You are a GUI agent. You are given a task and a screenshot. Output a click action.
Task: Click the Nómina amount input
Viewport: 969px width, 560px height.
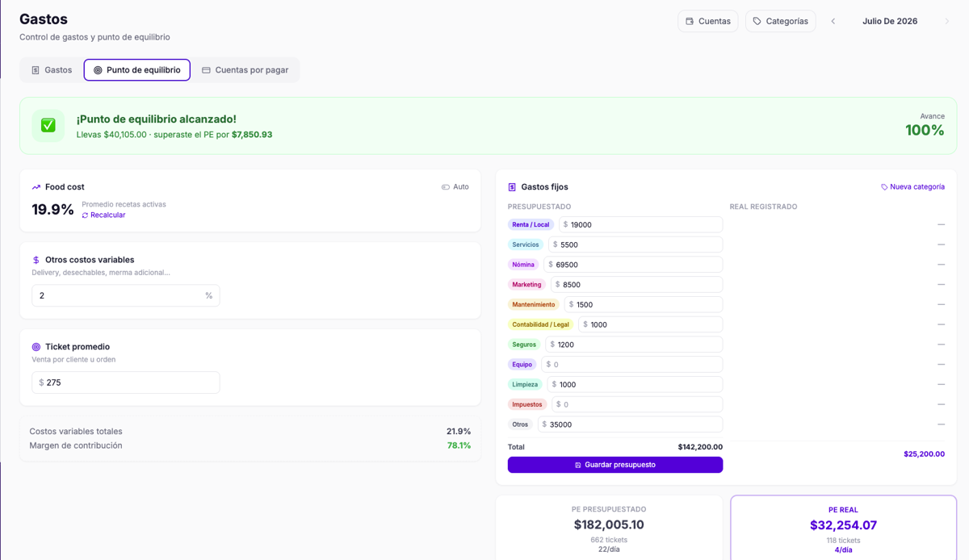pyautogui.click(x=633, y=265)
